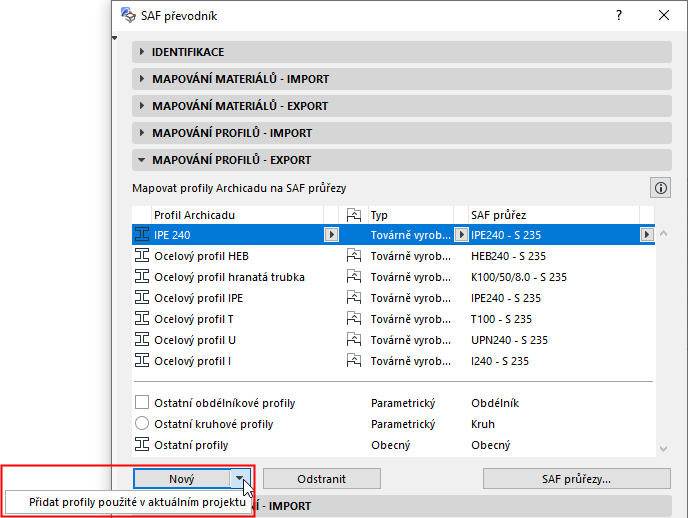Image resolution: width=688 pixels, height=518 pixels.
Task: Click the type icon in the Ocelový profil IPE row
Action: tap(354, 298)
